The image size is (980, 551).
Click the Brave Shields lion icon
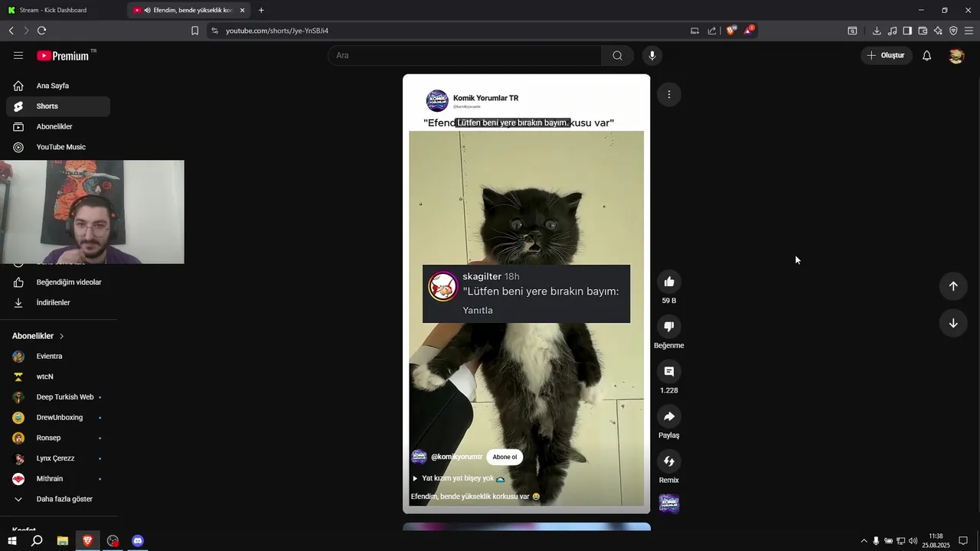pos(731,31)
